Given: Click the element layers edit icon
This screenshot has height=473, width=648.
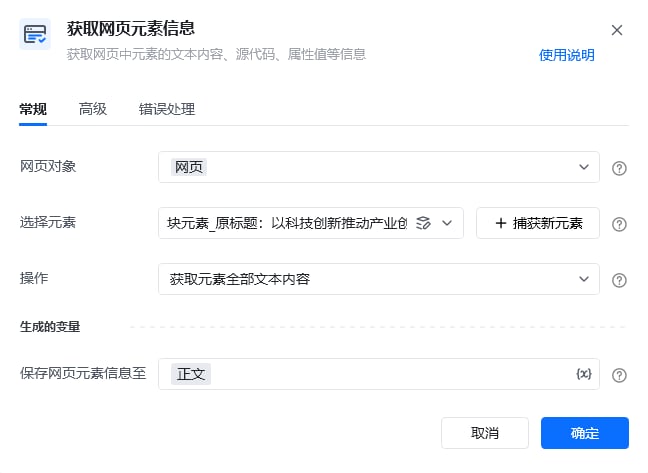Looking at the screenshot, I should [423, 223].
